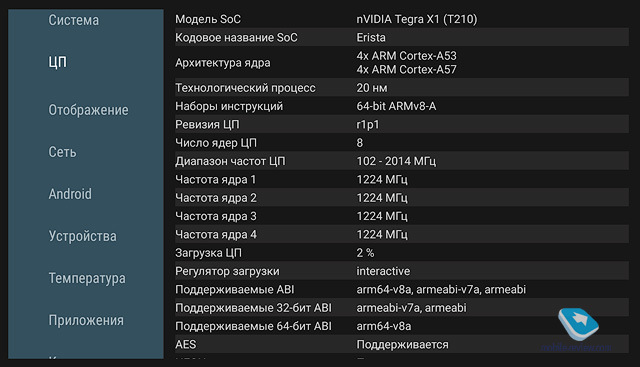
Task: Click the 20 нм value
Action: click(372, 88)
